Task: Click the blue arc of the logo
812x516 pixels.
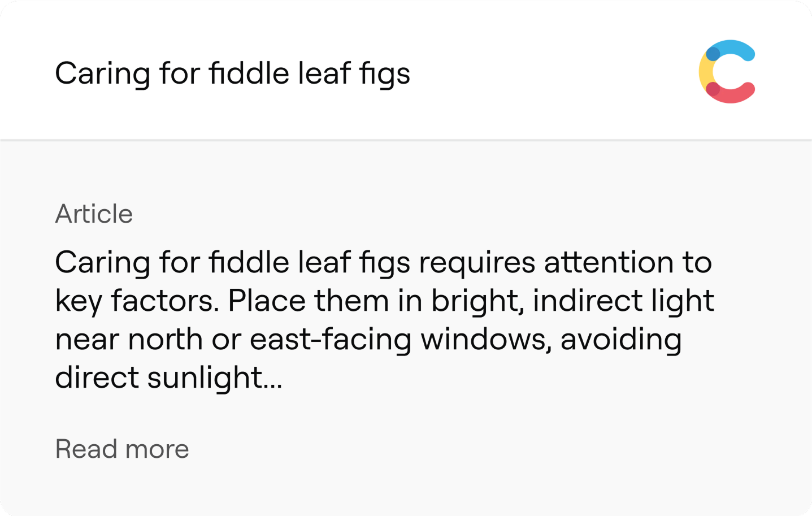Action: [x=735, y=49]
